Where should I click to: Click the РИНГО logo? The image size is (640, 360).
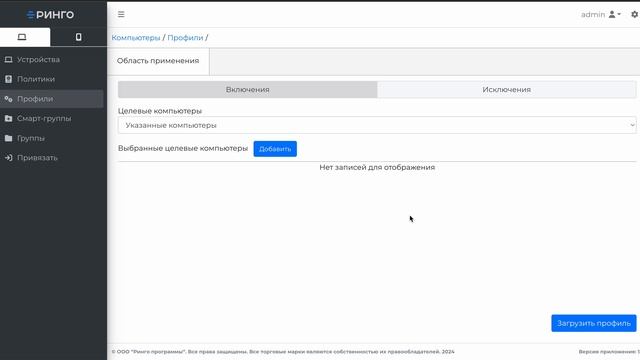[50, 15]
